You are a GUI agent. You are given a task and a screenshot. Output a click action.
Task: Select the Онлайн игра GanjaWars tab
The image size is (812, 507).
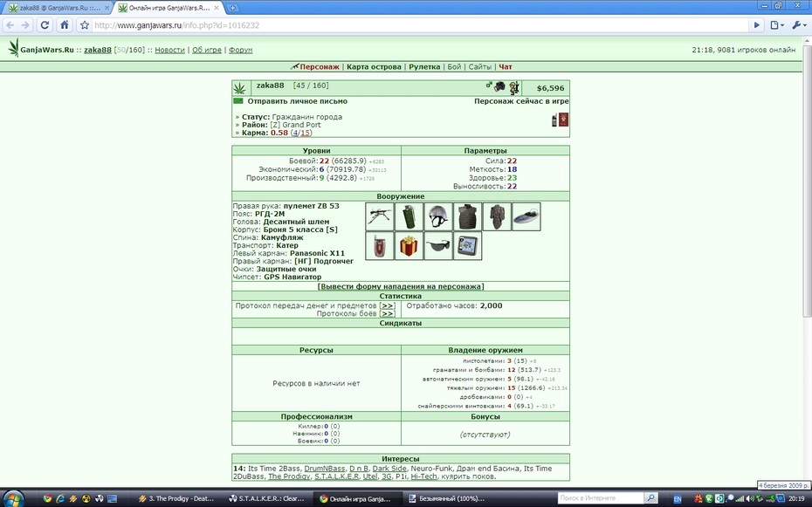point(170,8)
